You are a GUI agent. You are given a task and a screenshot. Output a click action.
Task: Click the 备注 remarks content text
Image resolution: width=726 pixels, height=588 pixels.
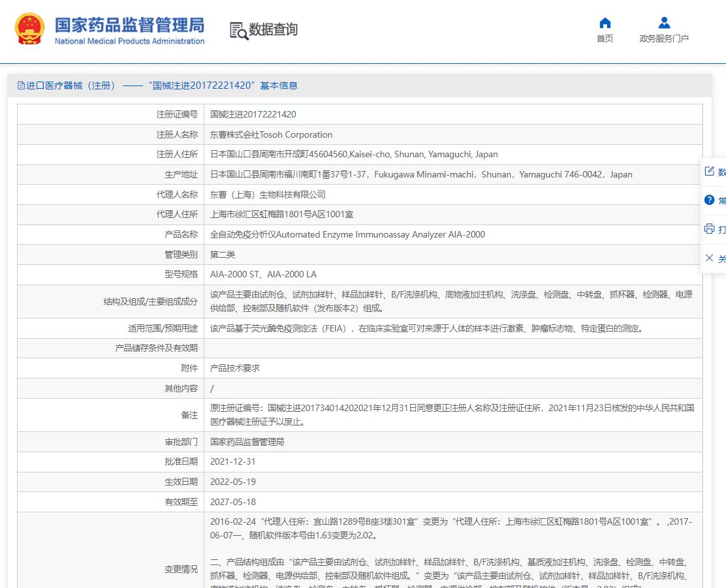(452, 415)
